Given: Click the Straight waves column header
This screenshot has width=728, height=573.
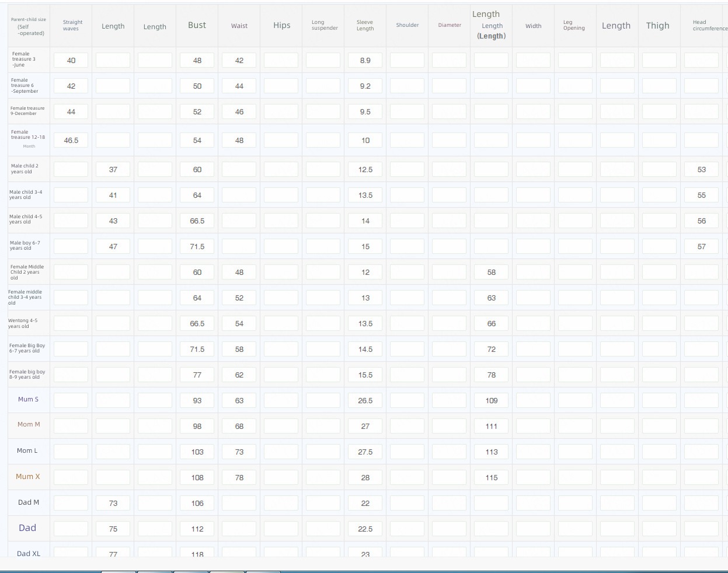Looking at the screenshot, I should [72, 25].
